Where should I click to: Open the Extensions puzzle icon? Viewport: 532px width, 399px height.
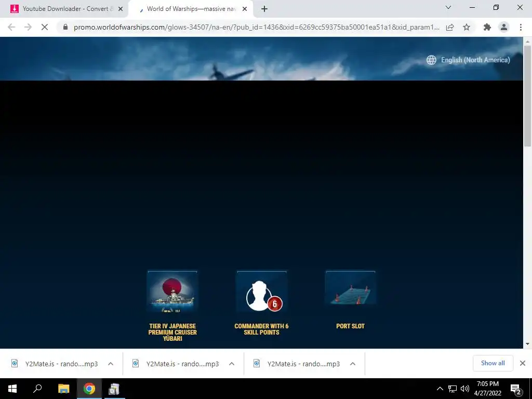(487, 27)
